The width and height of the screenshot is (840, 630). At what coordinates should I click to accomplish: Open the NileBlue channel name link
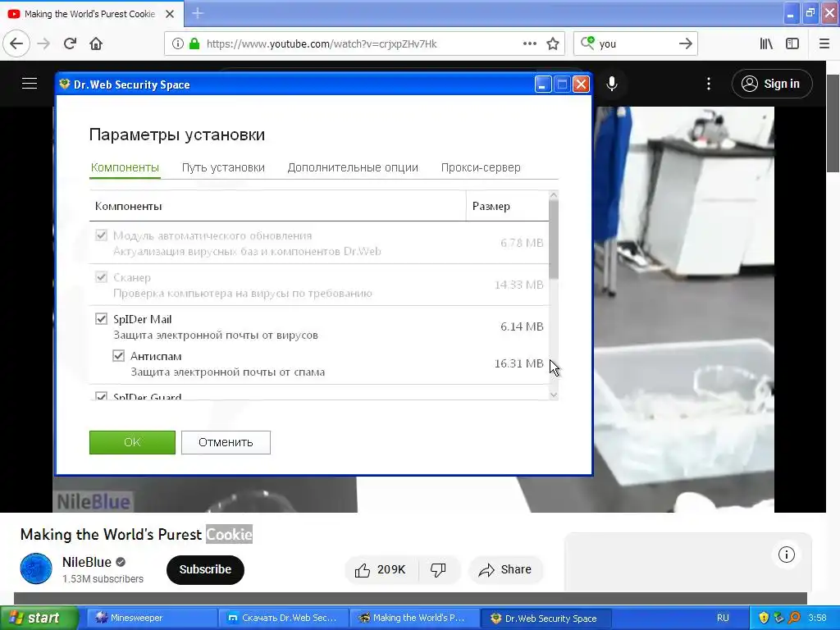tap(87, 562)
